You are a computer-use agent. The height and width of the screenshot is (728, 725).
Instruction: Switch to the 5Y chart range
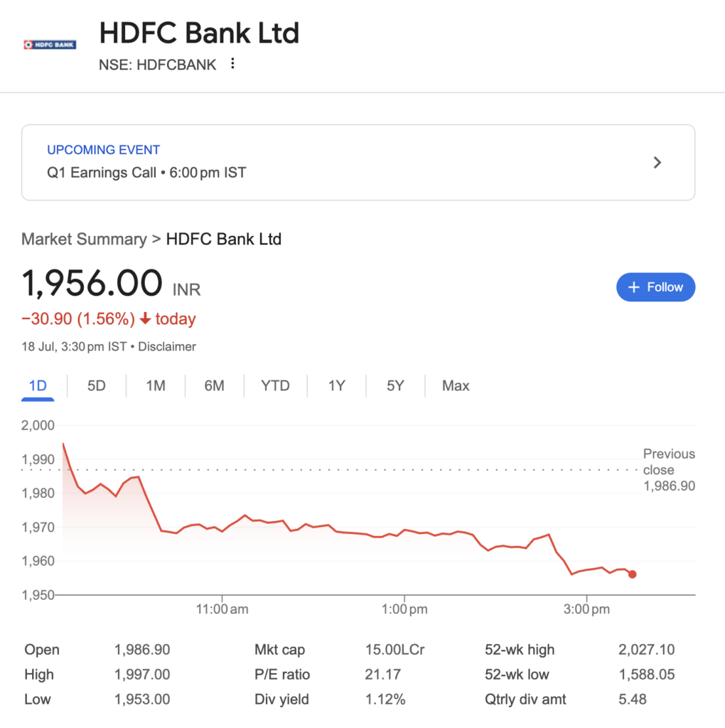[x=395, y=386]
